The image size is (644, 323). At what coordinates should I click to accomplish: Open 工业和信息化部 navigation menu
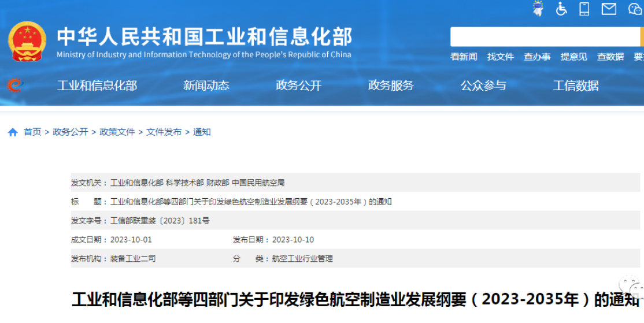tap(97, 86)
